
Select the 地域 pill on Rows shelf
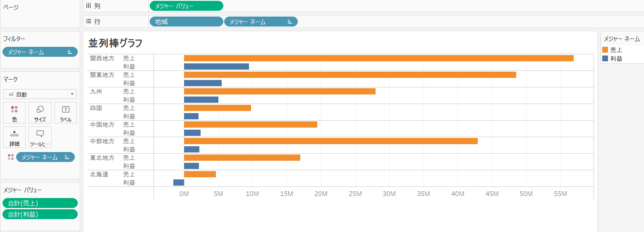pos(186,22)
